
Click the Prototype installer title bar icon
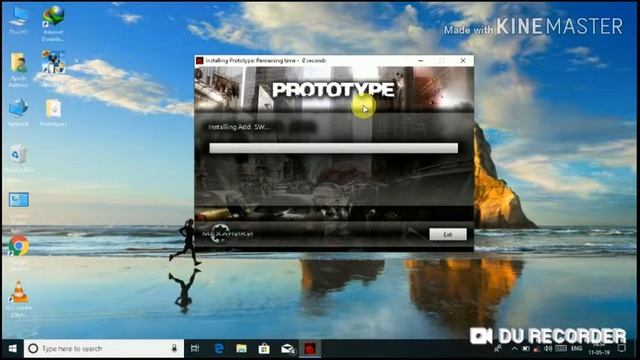[x=200, y=60]
